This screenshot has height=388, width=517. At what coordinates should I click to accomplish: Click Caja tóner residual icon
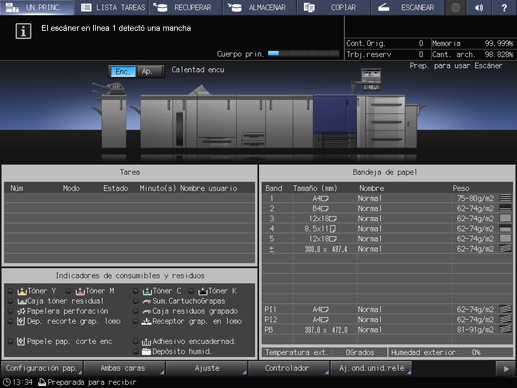pyautogui.click(x=22, y=301)
